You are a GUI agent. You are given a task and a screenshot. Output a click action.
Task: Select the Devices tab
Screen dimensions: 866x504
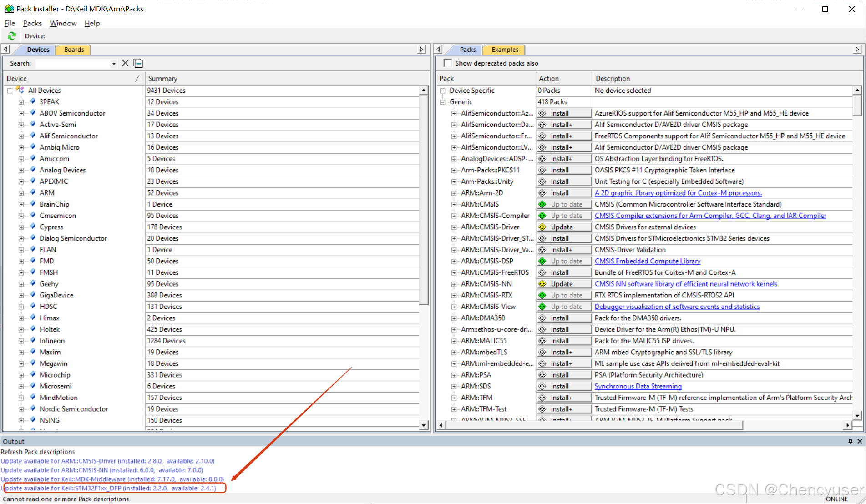[x=38, y=50]
